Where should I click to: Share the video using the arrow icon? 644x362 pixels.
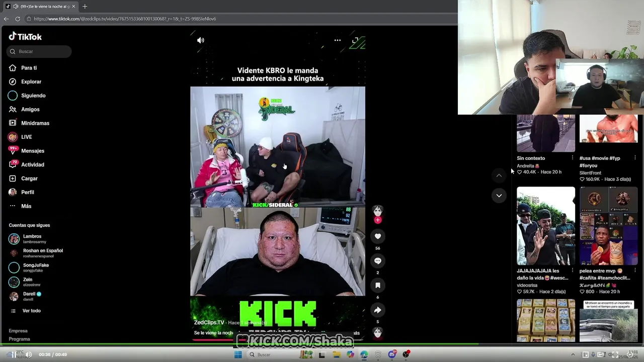378,310
